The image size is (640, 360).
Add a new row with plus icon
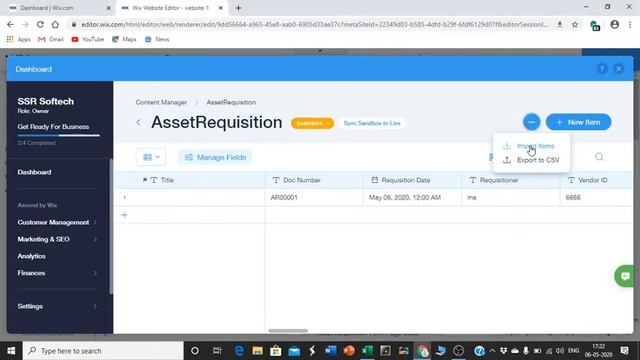(x=124, y=215)
